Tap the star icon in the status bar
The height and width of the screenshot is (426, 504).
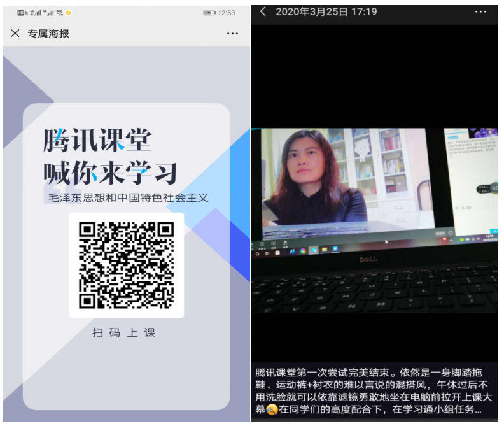68,13
